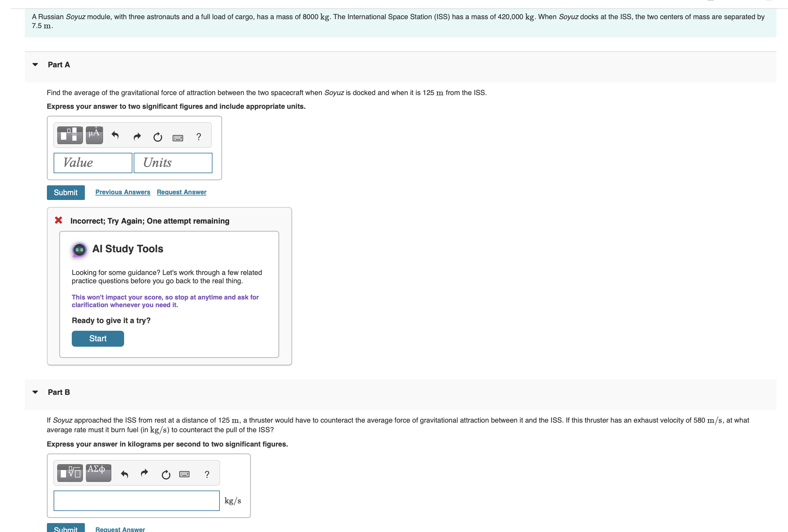Undo the last entry in Part A answer box
This screenshot has height=532, width=788.
(115, 136)
